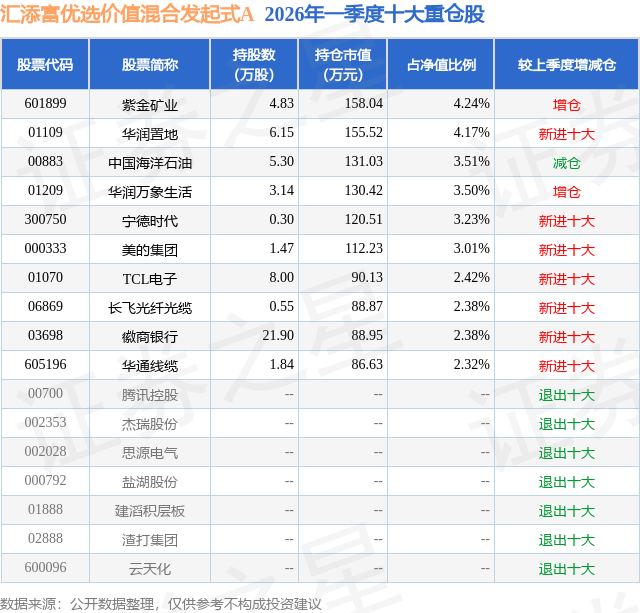The height and width of the screenshot is (613, 640).
Task: Select stock code 000333
Action: (45, 249)
